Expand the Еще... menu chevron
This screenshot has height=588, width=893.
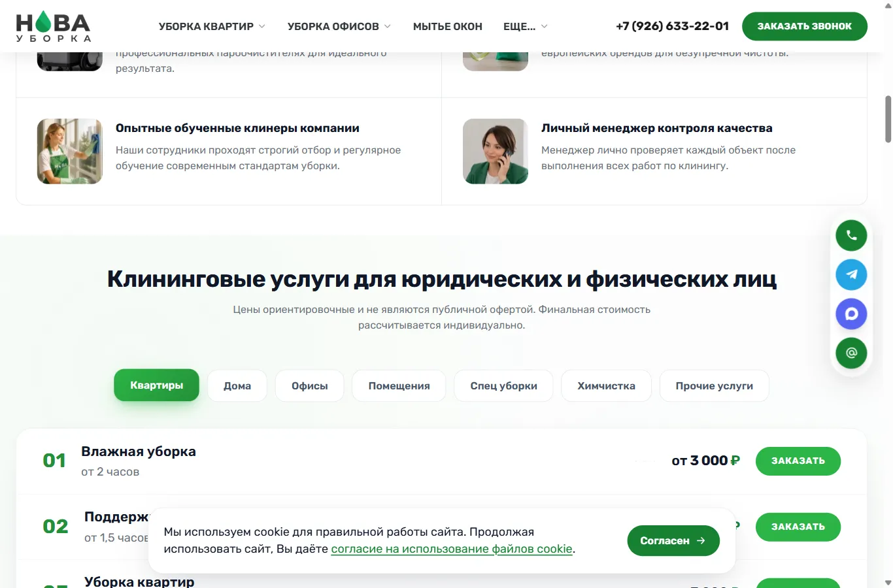tap(545, 26)
